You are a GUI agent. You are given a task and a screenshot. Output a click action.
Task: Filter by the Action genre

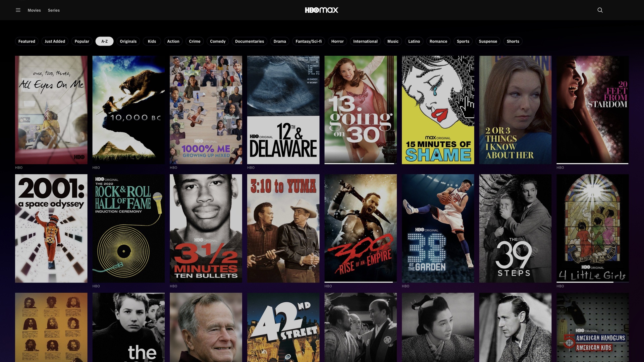point(173,41)
